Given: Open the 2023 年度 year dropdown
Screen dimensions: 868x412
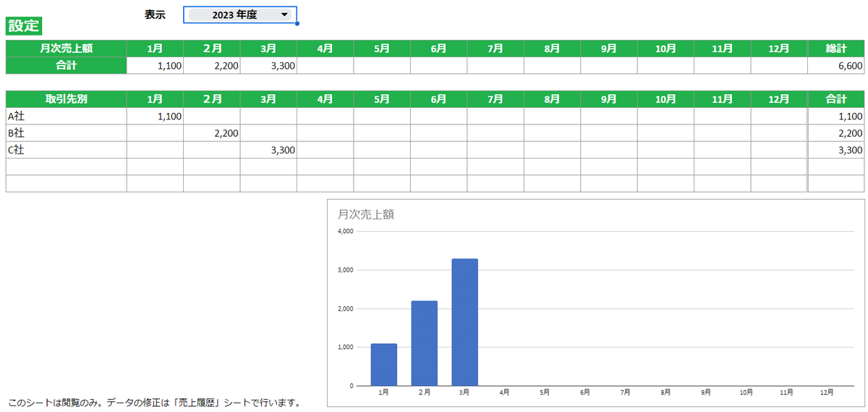Looking at the screenshot, I should (239, 14).
